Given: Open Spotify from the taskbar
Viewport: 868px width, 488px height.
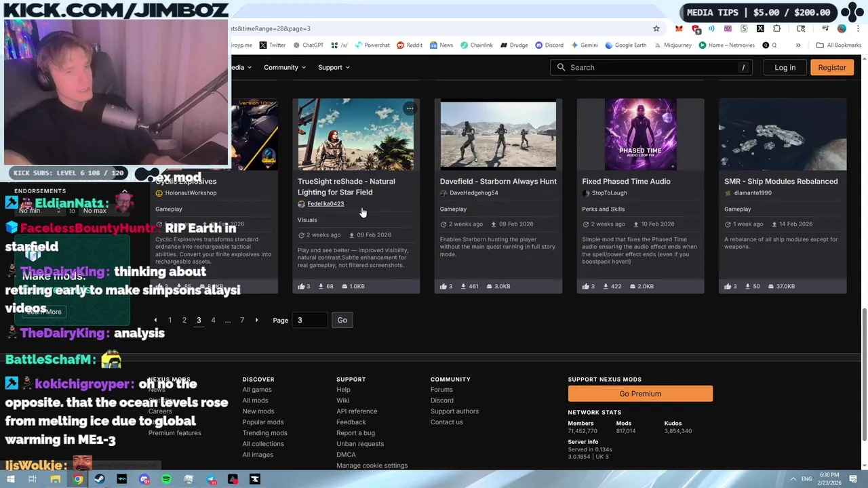Looking at the screenshot, I should pos(167,479).
